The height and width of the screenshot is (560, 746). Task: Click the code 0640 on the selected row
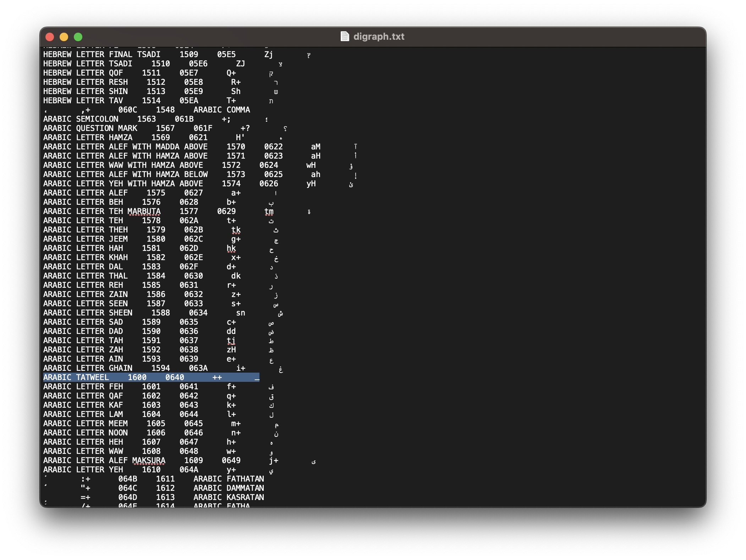[174, 377]
